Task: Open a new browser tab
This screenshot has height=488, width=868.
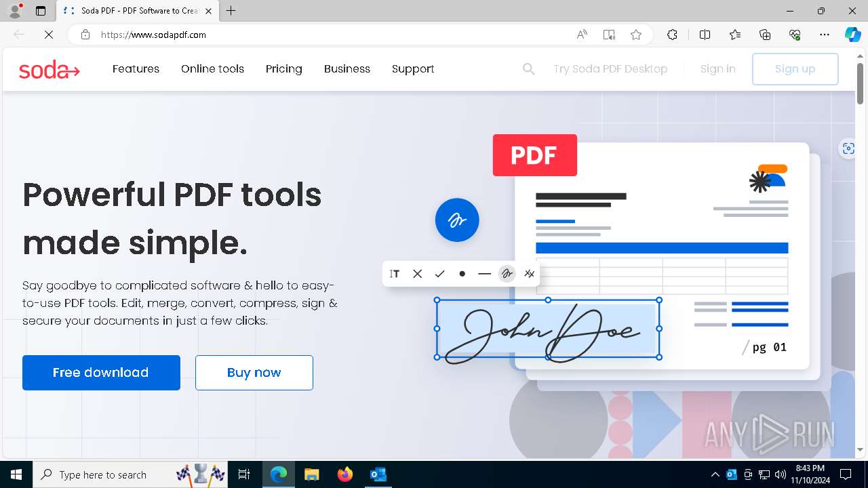Action: pyautogui.click(x=231, y=11)
